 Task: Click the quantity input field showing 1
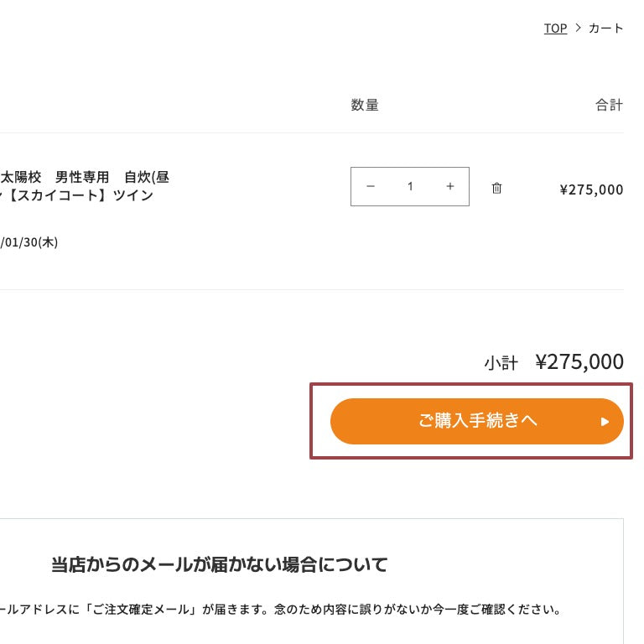pyautogui.click(x=410, y=186)
